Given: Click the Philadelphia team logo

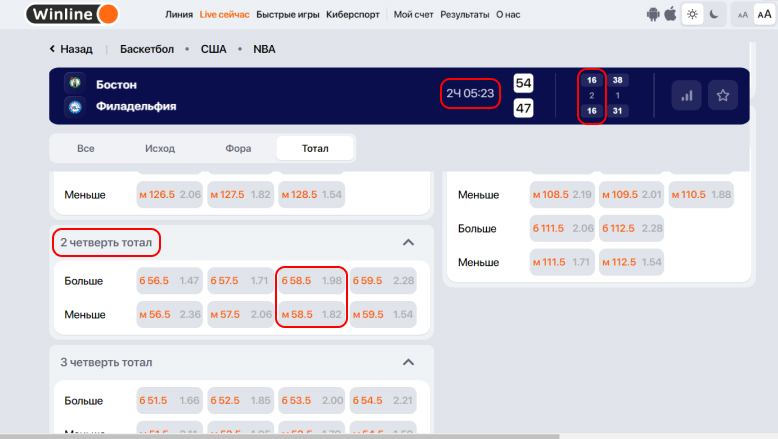Looking at the screenshot, I should point(73,107).
